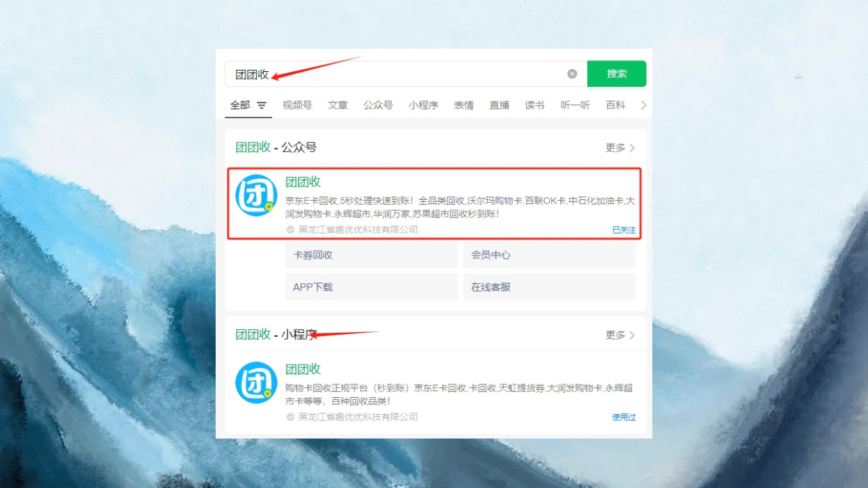Switch to the 直播 tab

[x=499, y=105]
